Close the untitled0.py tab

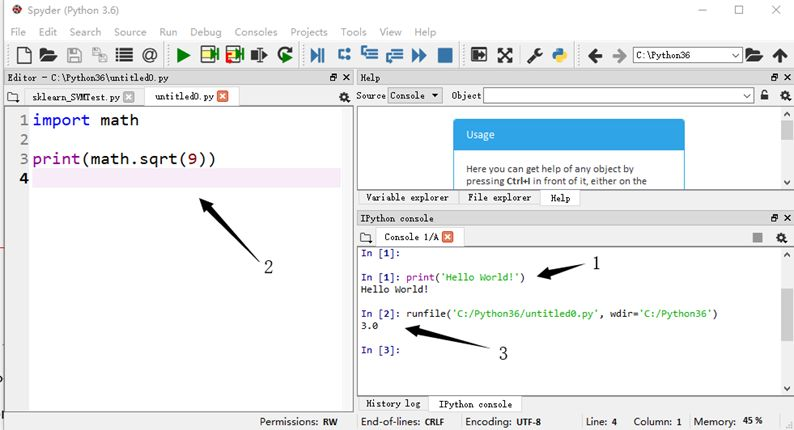click(x=223, y=96)
